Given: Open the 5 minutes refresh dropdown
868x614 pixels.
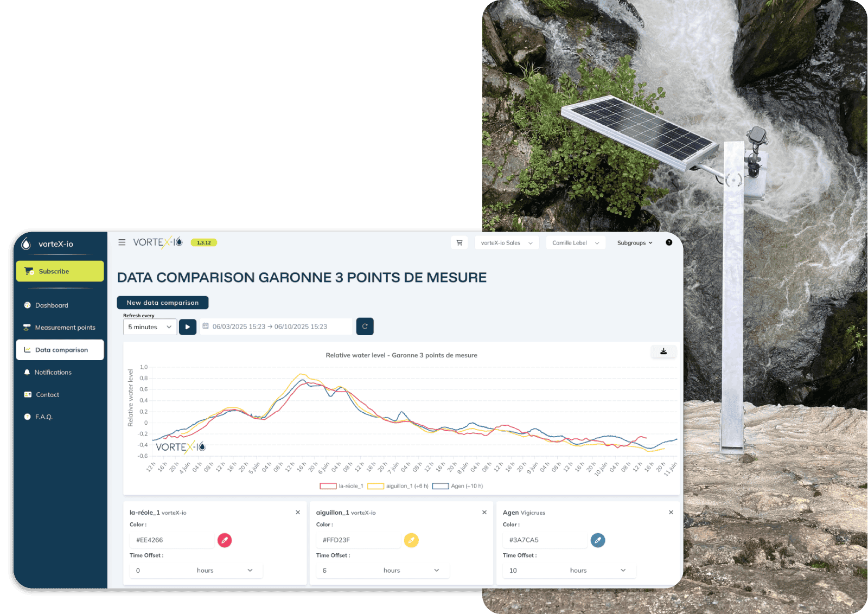Looking at the screenshot, I should click(150, 327).
